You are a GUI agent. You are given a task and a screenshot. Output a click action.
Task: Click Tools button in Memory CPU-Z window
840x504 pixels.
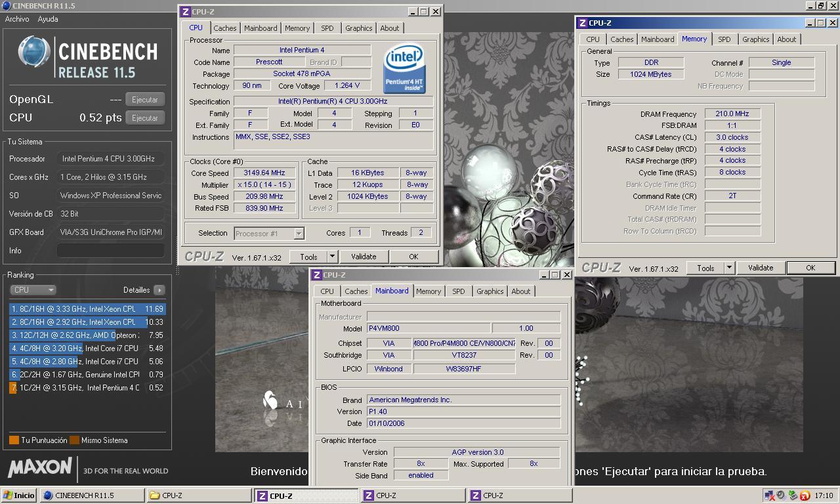(705, 268)
